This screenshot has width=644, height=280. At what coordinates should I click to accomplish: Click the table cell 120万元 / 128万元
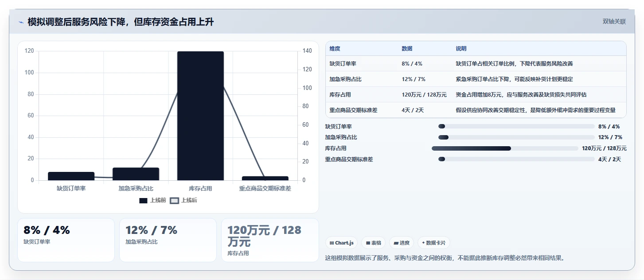tap(424, 95)
